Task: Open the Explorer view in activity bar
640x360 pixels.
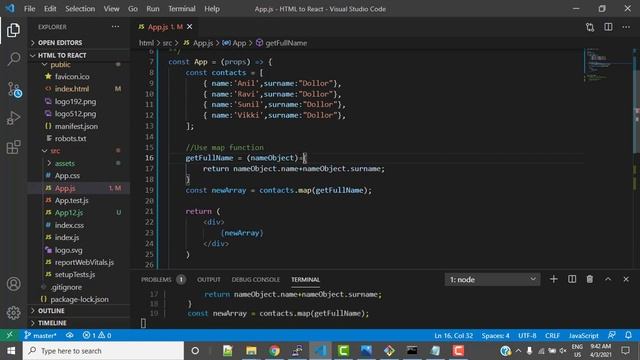Action: tap(13, 30)
